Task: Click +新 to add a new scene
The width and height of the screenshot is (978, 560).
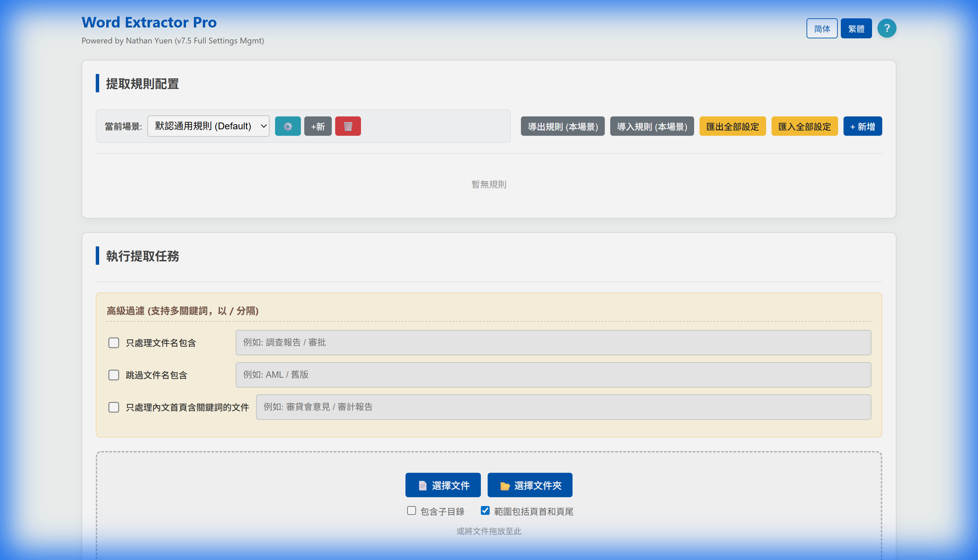Action: coord(318,126)
